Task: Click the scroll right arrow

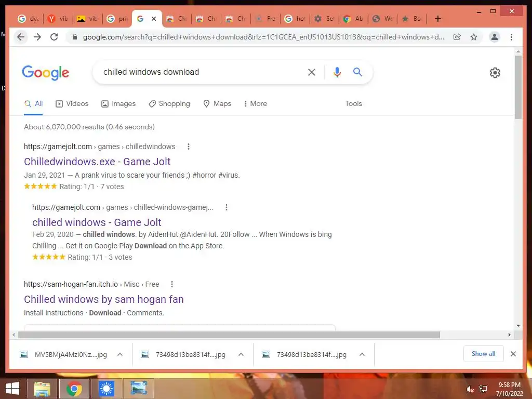Action: (509, 335)
